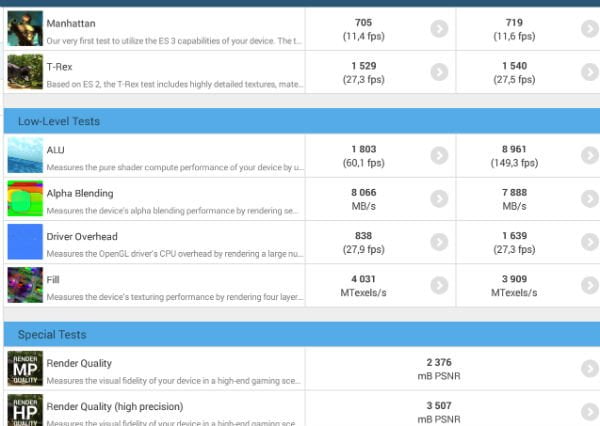Expand T-Rex 1 540 score details arrow

click(x=590, y=72)
